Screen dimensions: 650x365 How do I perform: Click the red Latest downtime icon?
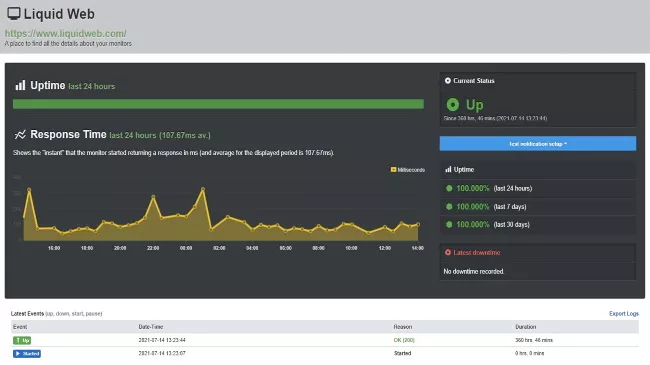(x=448, y=252)
